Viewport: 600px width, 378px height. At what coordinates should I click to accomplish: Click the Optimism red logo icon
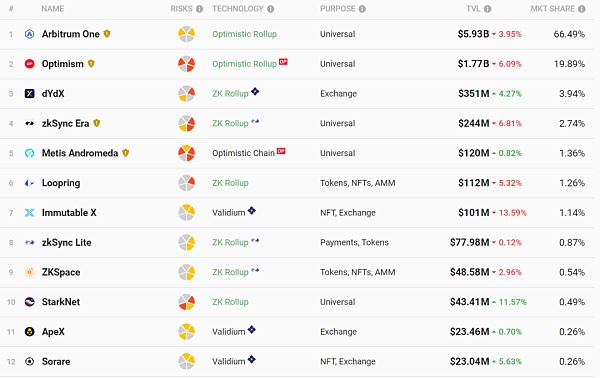[x=29, y=64]
